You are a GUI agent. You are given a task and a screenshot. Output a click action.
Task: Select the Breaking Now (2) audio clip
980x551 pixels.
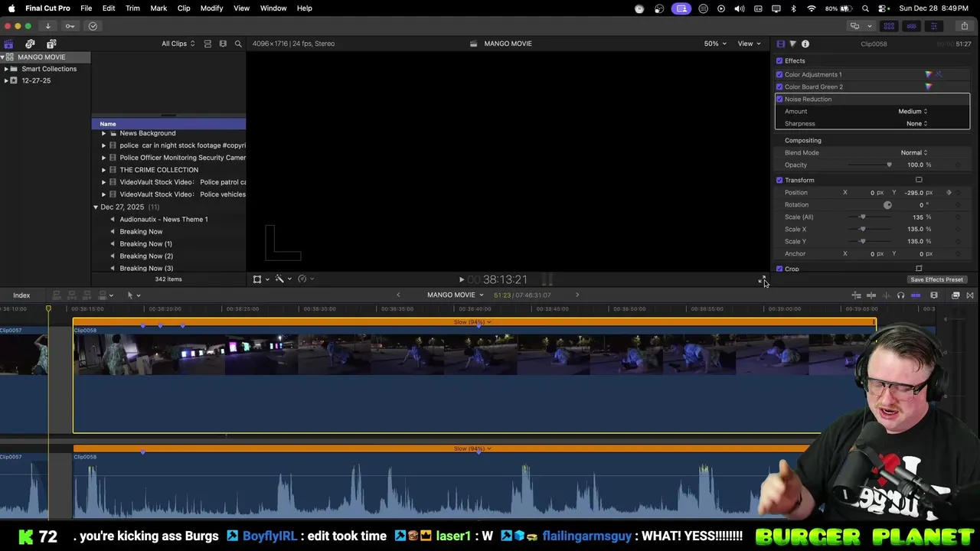tap(146, 256)
